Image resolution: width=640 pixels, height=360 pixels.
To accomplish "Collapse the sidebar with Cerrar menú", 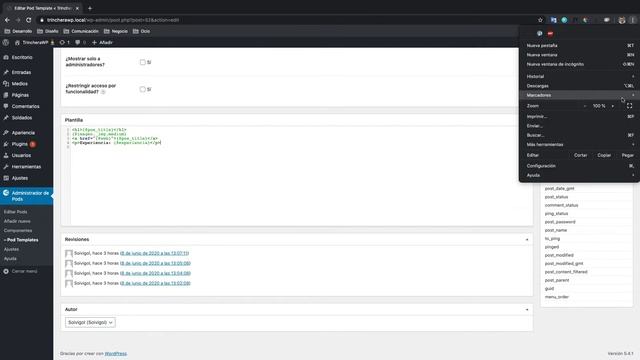I will [x=24, y=271].
